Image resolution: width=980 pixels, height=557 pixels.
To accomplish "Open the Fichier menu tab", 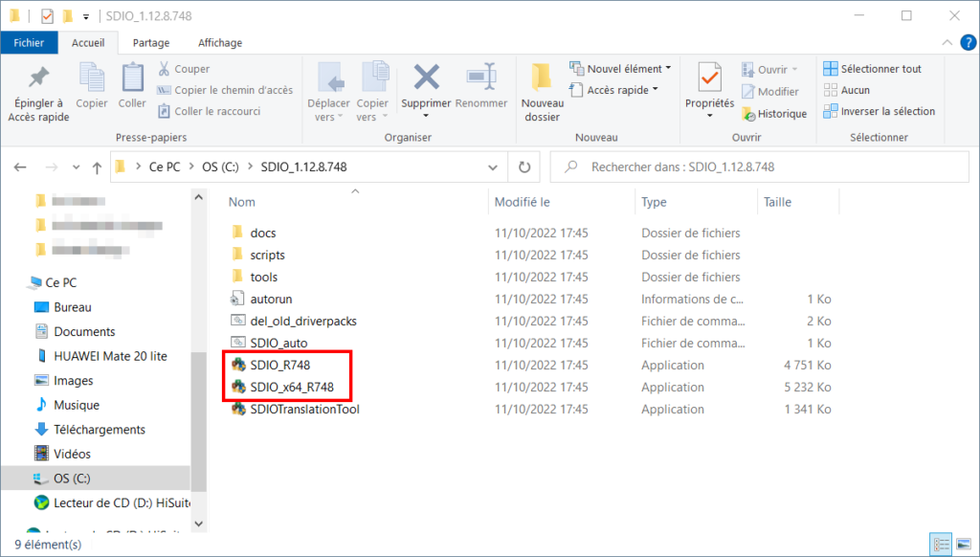I will click(x=29, y=42).
